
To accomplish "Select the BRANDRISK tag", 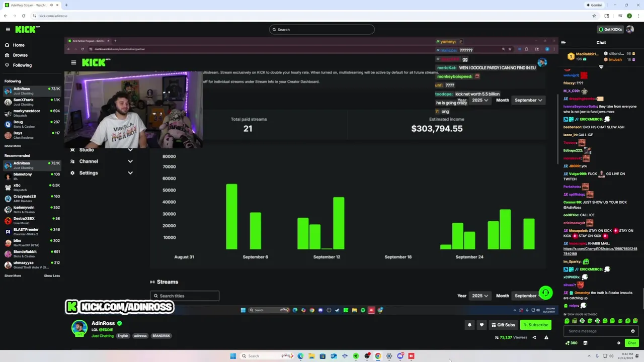I will (161, 336).
